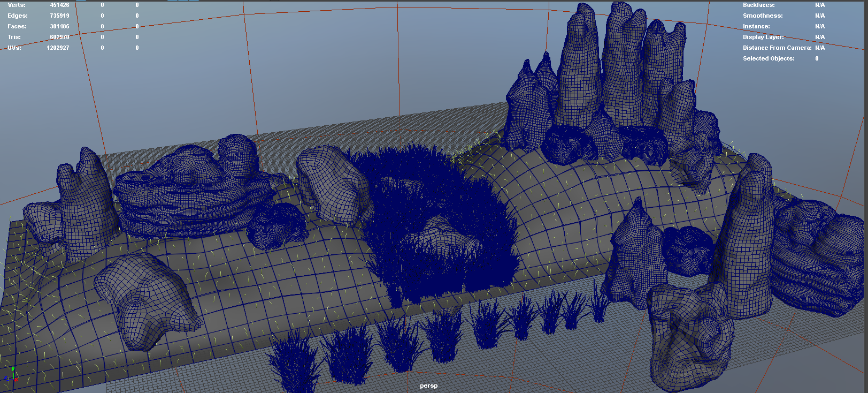Click the face count 301485
Image resolution: width=868 pixels, height=393 pixels.
(59, 26)
